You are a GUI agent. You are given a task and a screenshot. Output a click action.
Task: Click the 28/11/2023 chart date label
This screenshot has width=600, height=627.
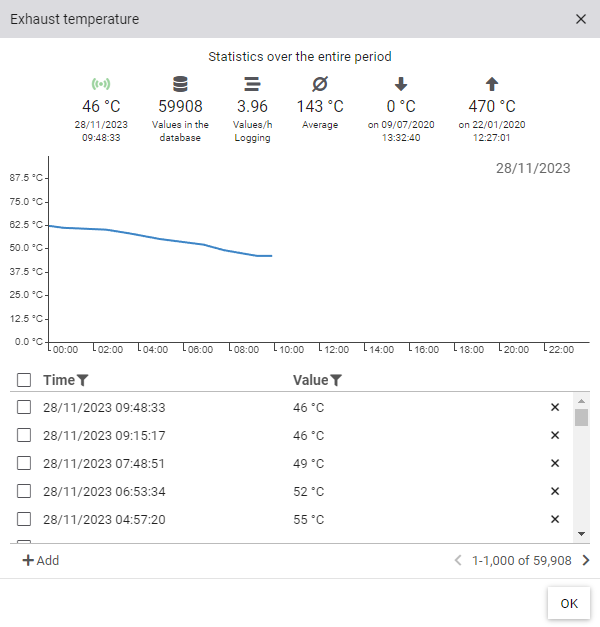533,168
